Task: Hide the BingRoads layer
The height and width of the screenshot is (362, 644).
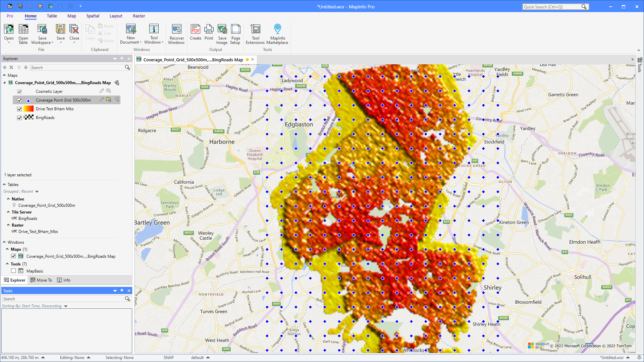Action: [x=19, y=118]
